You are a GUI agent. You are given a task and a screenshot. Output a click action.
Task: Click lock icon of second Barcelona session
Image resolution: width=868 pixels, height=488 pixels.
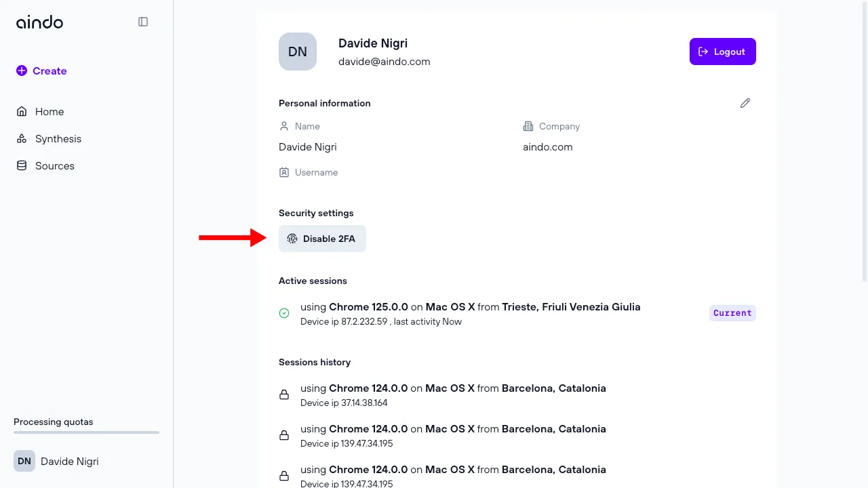pyautogui.click(x=284, y=435)
